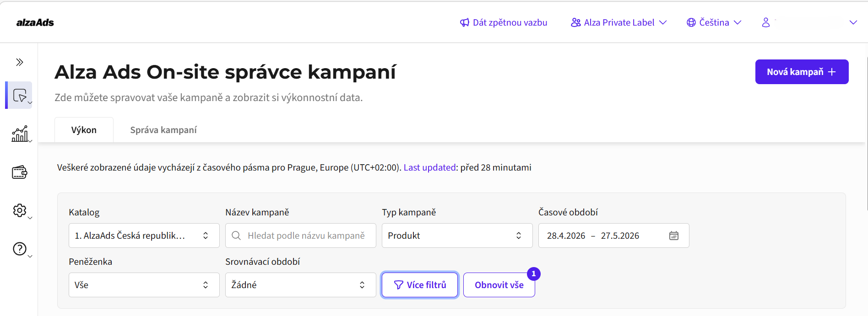
Task: Click Dát zpětnou vazbu link
Action: coord(510,22)
